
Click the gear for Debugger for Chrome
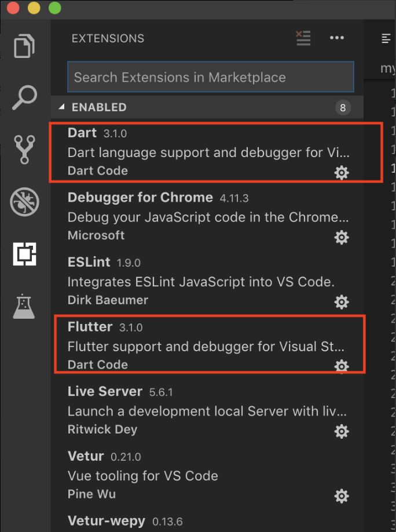(x=342, y=237)
